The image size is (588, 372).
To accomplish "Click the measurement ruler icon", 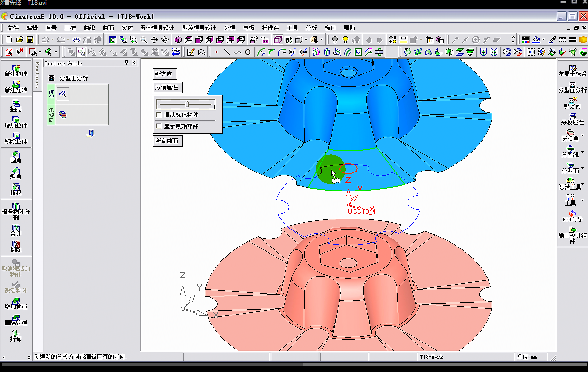I will tap(404, 39).
